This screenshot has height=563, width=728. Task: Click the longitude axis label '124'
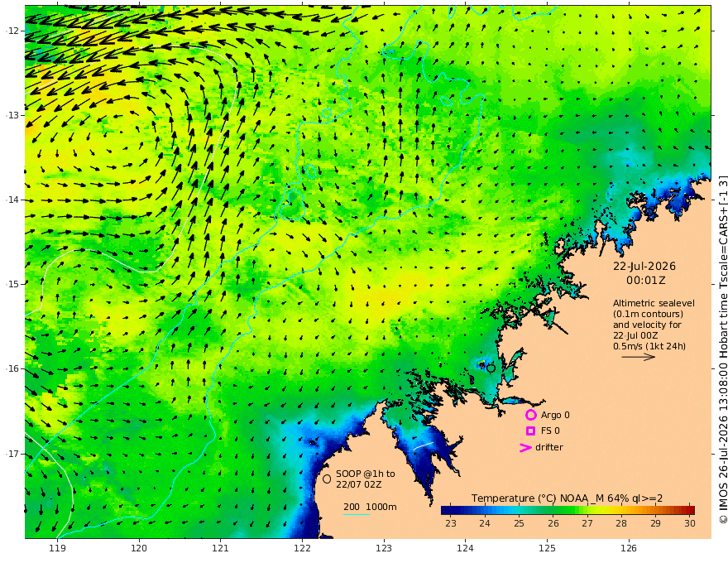[465, 549]
